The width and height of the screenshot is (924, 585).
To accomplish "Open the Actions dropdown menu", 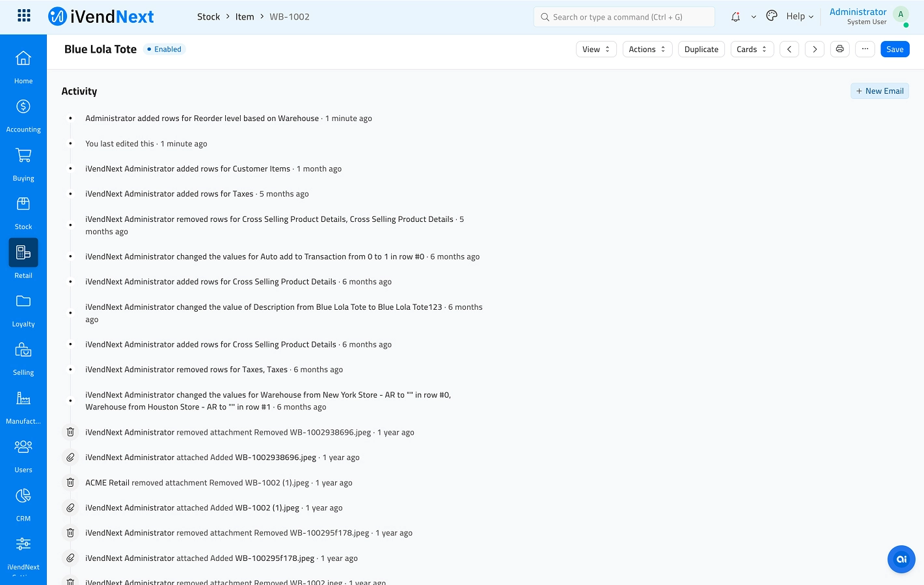I will click(x=647, y=49).
